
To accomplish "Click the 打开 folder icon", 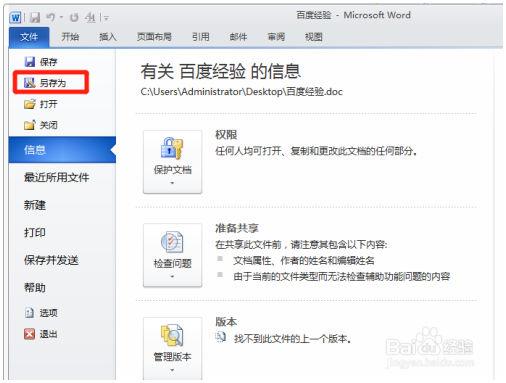I will (30, 104).
